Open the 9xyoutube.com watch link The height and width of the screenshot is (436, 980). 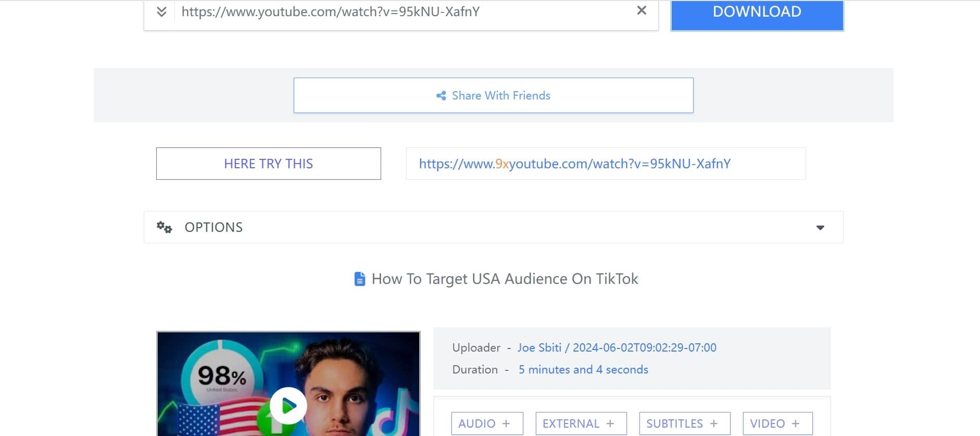click(x=574, y=164)
